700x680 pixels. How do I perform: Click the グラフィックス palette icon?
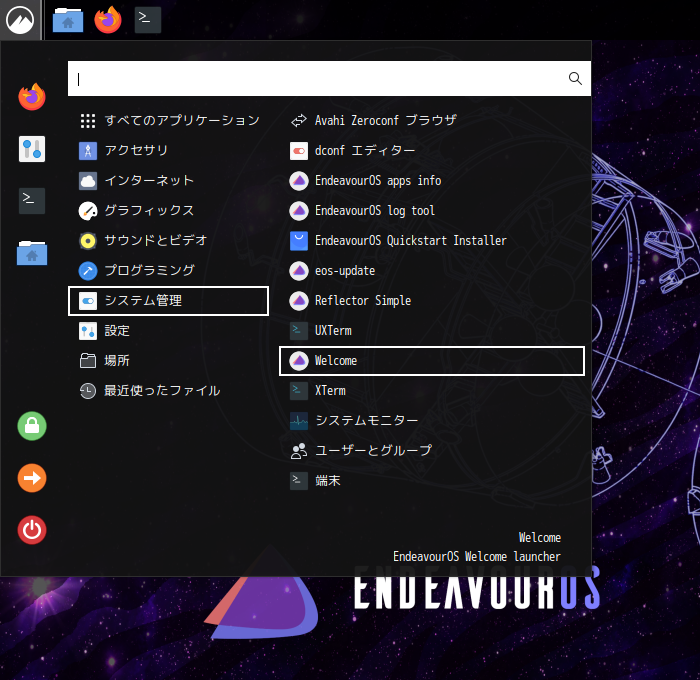click(x=88, y=211)
